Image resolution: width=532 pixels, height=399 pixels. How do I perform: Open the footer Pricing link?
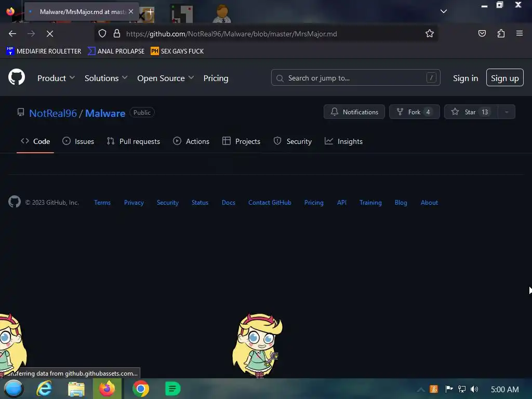tap(314, 203)
